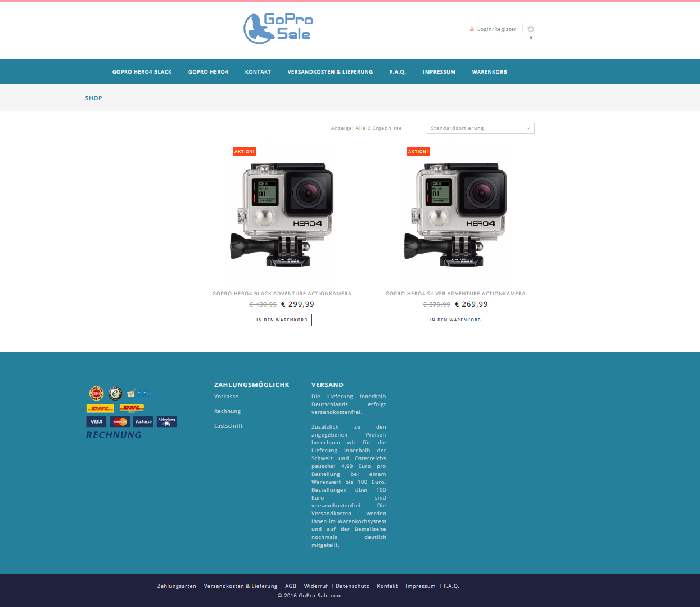Screen dimensions: 700x607
Task: Open the shopping basket icon in header
Action: tap(531, 29)
